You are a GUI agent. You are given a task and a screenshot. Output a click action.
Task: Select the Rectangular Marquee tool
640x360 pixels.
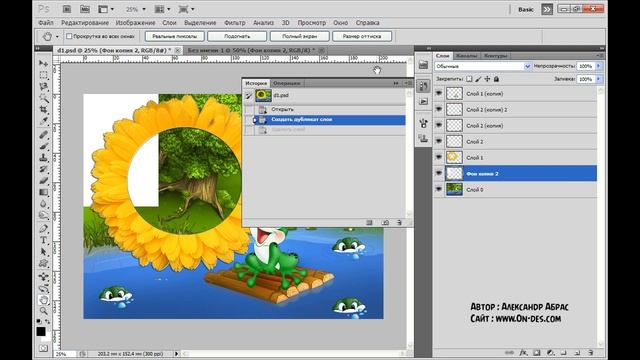(x=43, y=75)
